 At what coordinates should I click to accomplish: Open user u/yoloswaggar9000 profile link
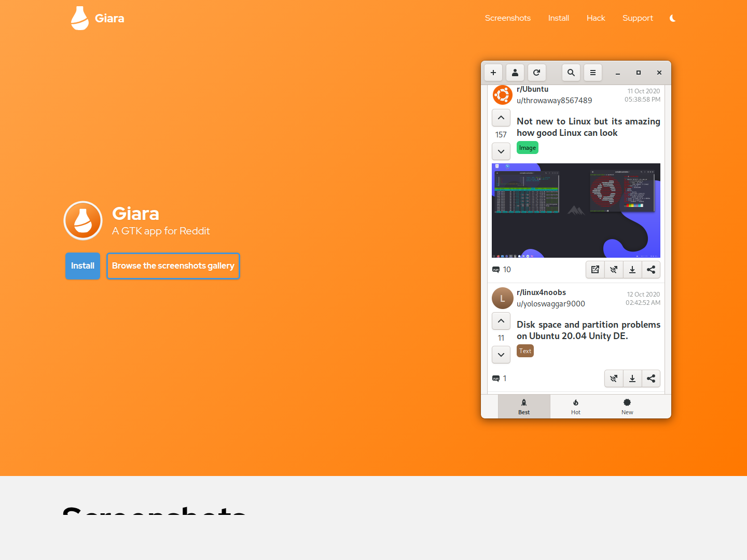[551, 304]
